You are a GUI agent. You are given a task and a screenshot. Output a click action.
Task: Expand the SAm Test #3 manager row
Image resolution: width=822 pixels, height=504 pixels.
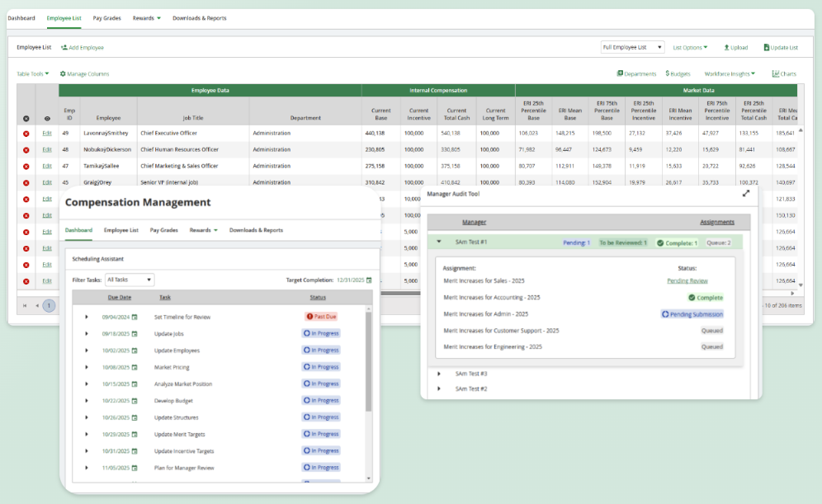pyautogui.click(x=439, y=374)
